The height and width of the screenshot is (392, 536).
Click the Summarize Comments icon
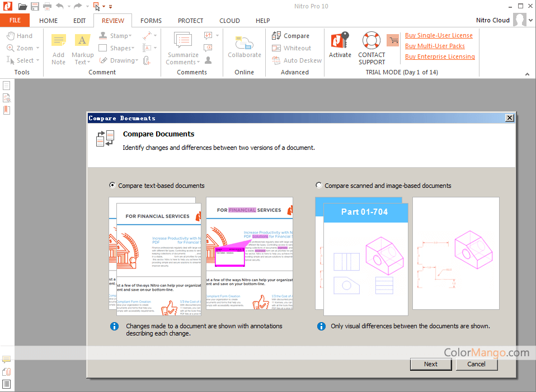pos(183,40)
